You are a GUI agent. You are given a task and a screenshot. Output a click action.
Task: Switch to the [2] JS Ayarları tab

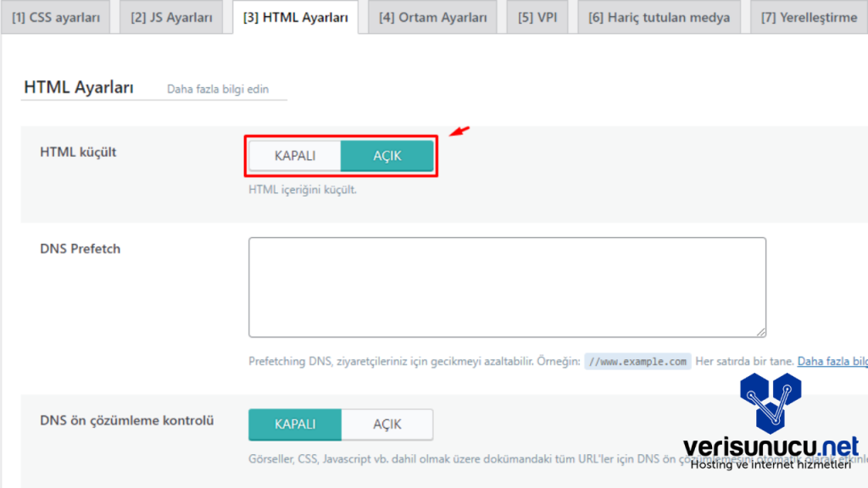171,17
